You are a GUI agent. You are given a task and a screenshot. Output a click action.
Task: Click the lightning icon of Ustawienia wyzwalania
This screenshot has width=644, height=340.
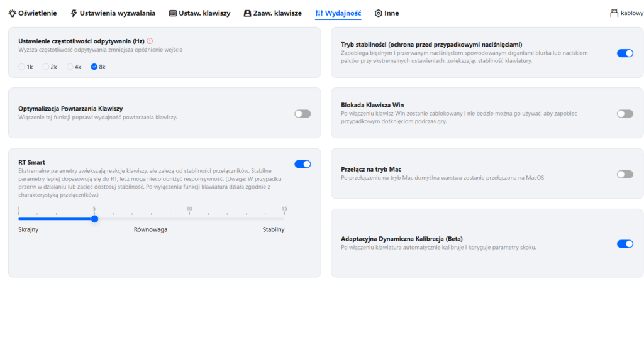74,13
